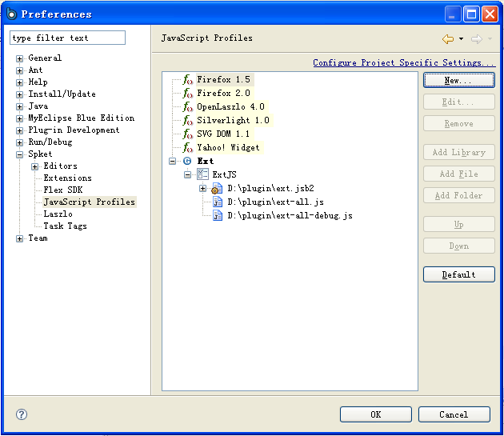
Task: Expand the Run/Debug tree node
Action: (20, 142)
